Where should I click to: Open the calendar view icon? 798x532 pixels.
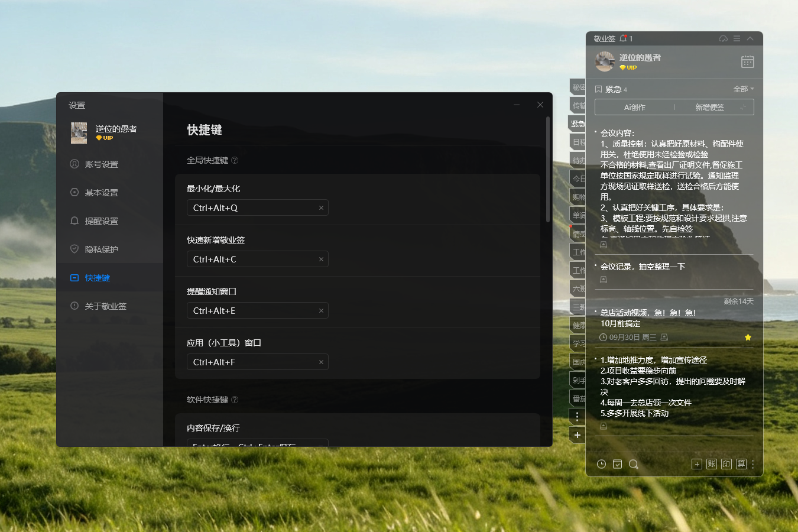click(748, 61)
